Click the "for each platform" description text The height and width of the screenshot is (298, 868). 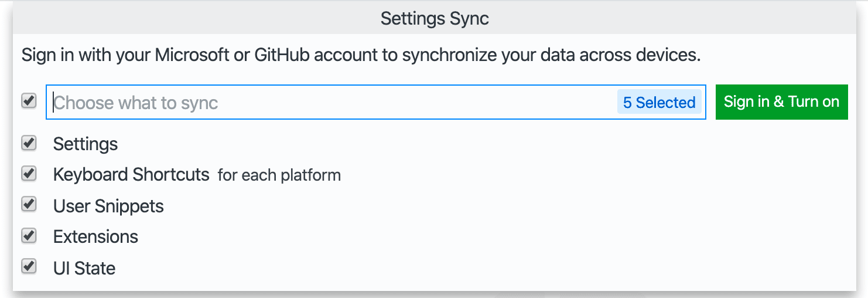pos(279,175)
